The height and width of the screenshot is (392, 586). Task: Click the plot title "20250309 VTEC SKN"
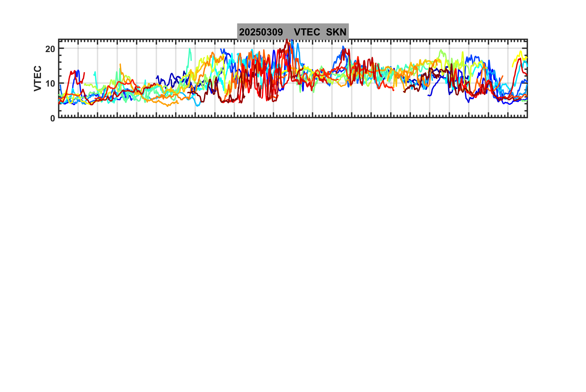[x=293, y=32]
